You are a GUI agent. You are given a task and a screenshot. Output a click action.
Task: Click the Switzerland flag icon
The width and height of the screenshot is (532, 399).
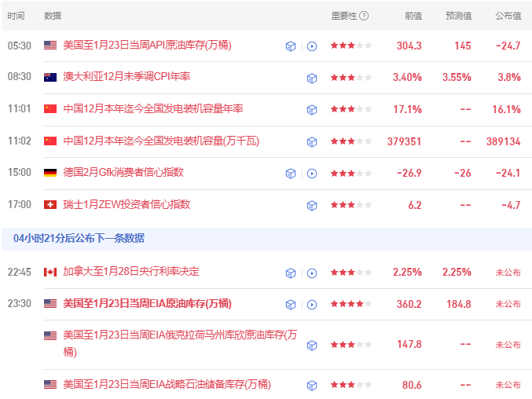click(x=50, y=204)
